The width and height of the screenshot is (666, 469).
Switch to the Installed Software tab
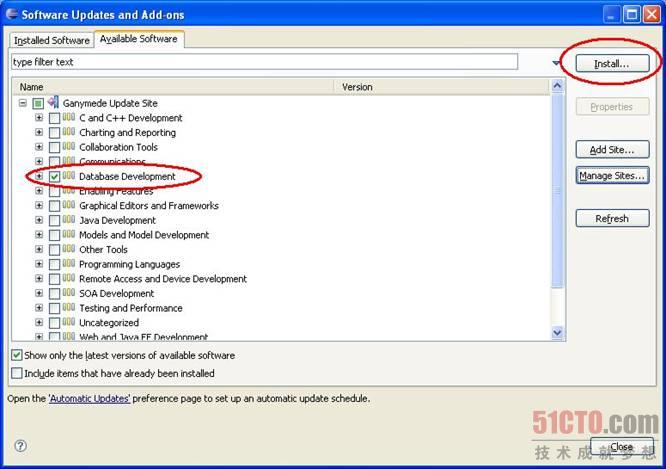[x=51, y=40]
